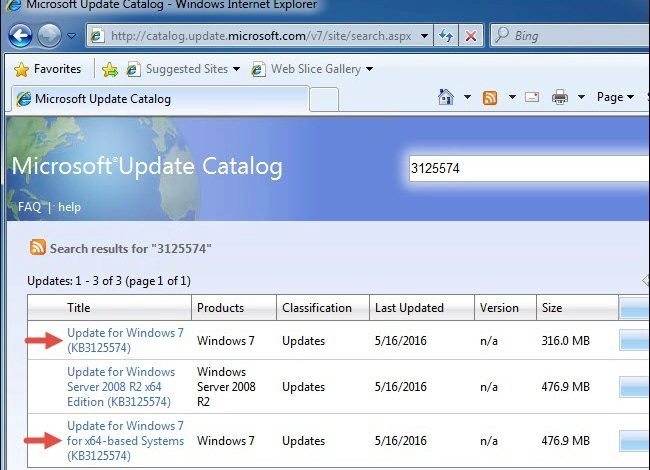Click Add button in Windows 7 x64 row
This screenshot has width=650, height=470.
point(634,441)
